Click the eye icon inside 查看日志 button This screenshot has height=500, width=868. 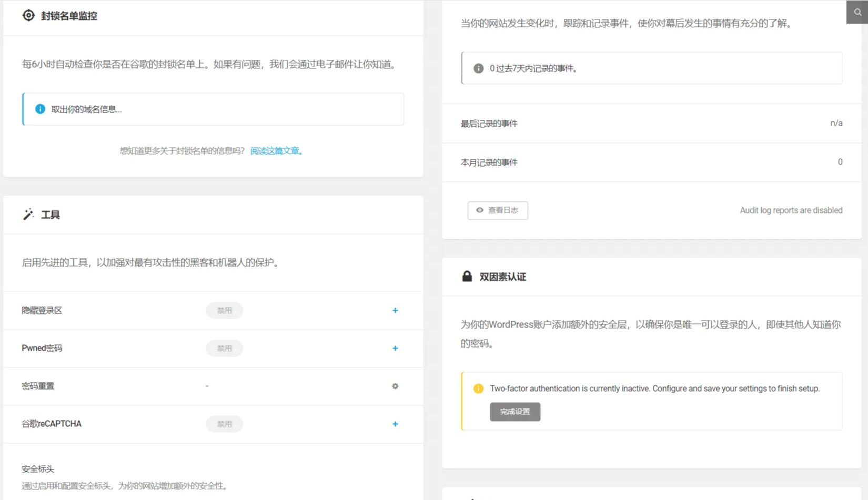pos(480,210)
